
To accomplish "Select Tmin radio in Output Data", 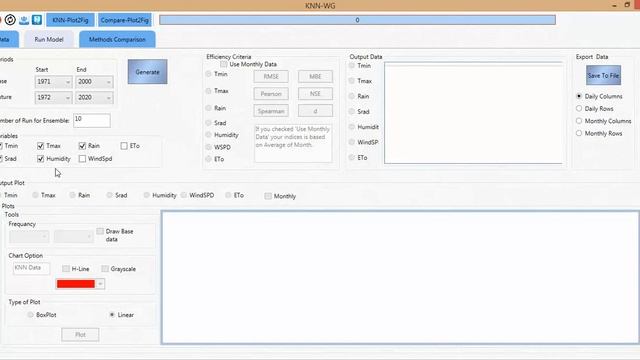I will [351, 65].
